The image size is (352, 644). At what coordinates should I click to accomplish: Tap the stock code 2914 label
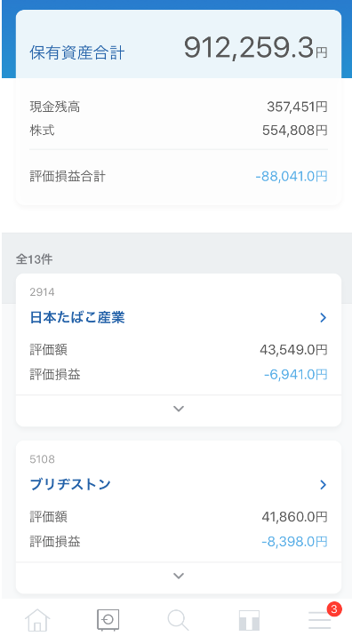click(x=42, y=292)
